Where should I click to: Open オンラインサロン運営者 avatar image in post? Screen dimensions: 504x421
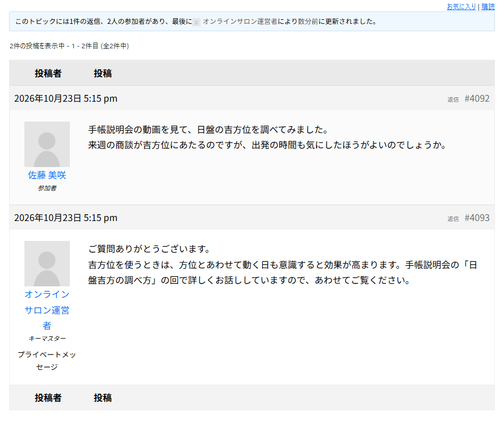(x=47, y=264)
